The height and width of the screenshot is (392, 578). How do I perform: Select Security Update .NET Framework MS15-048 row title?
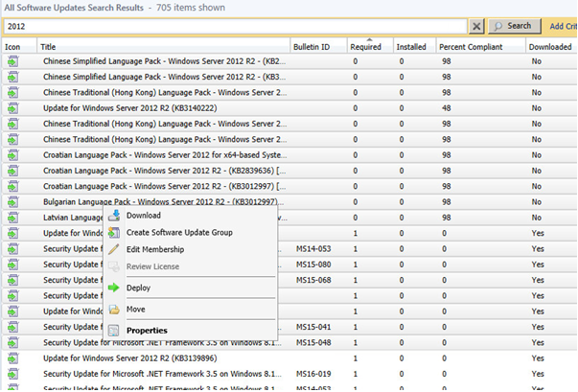click(x=162, y=342)
